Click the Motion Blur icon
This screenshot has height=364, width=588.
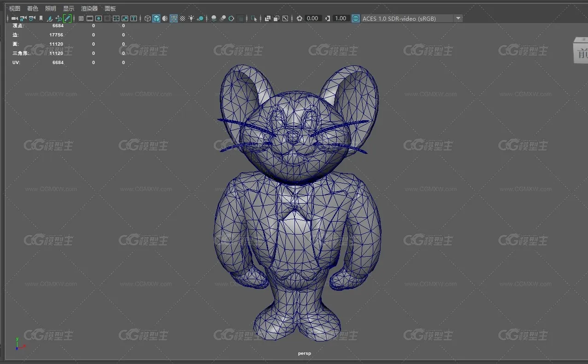223,18
